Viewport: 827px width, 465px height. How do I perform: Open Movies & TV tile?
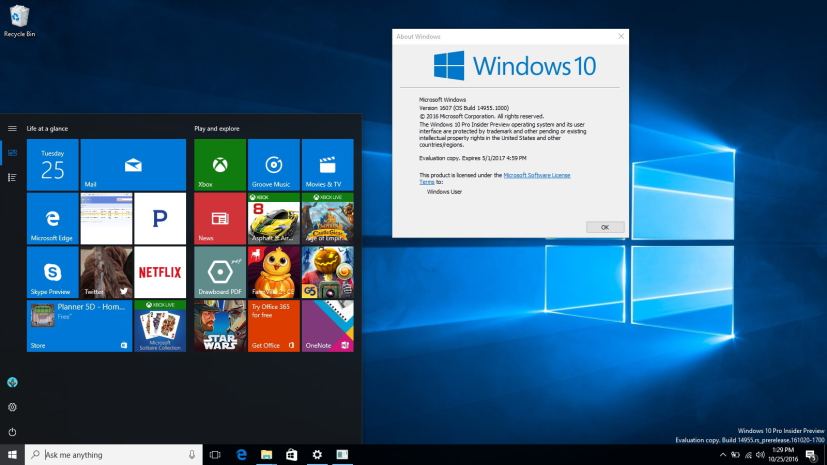328,164
